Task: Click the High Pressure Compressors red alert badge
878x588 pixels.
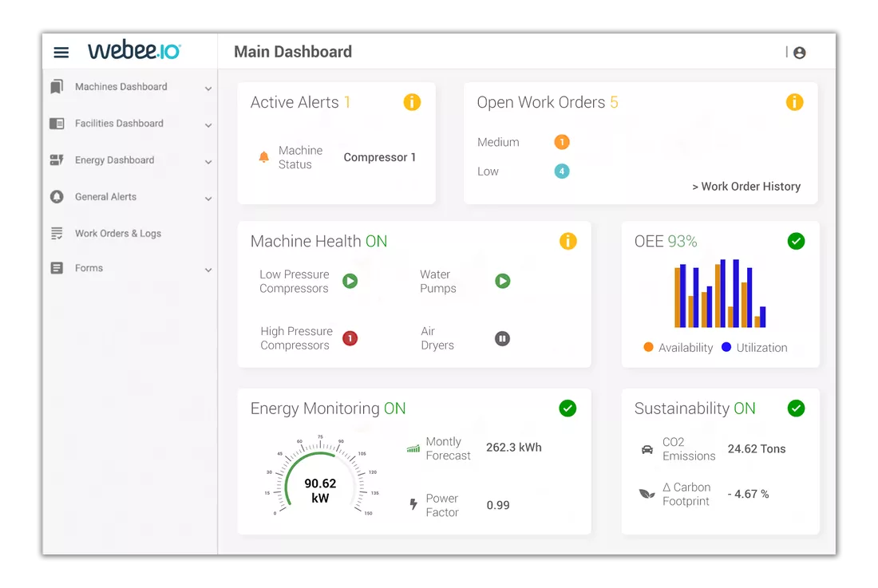Action: coord(350,338)
